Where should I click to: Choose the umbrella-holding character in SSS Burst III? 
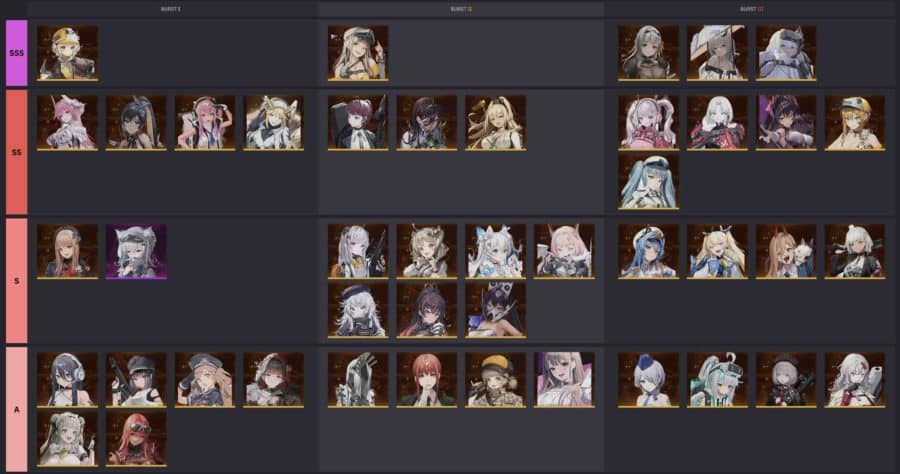717,53
